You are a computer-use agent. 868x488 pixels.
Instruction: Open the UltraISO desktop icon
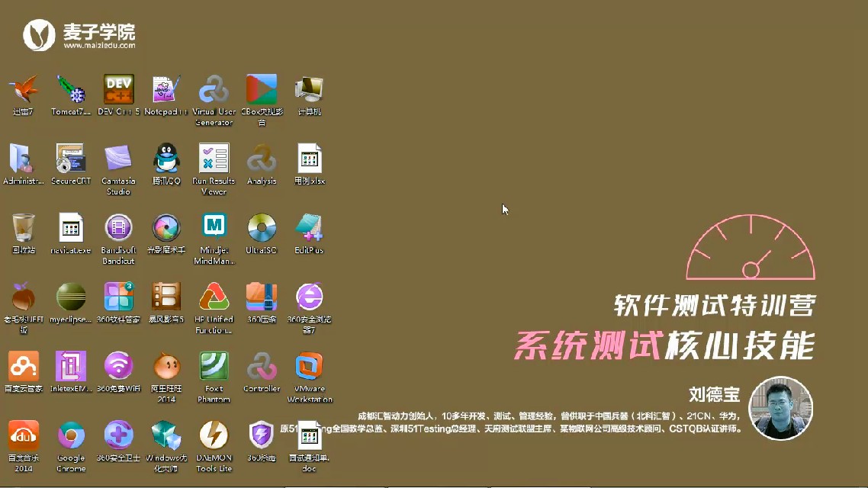pyautogui.click(x=262, y=228)
